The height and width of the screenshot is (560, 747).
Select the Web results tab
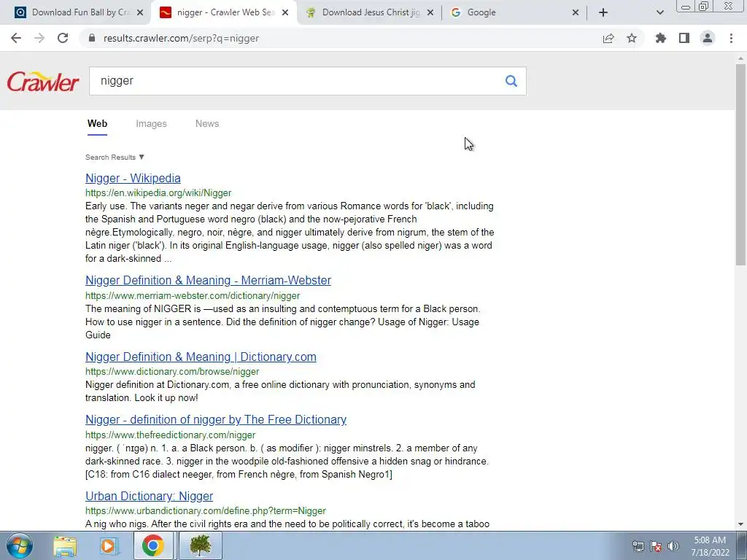coord(97,124)
